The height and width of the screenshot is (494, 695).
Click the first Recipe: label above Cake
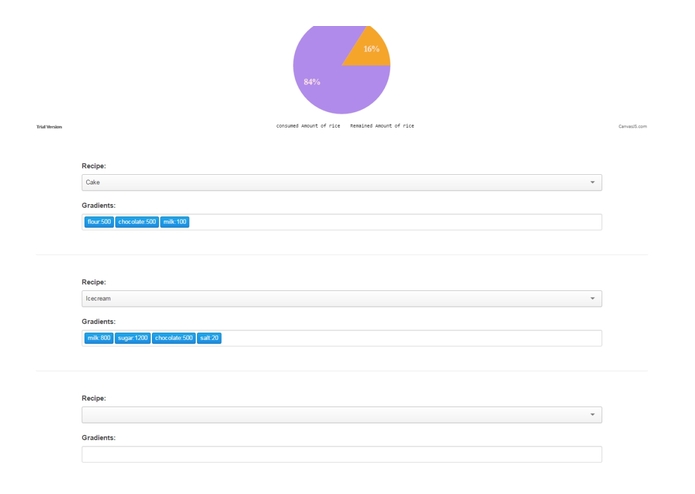tap(94, 166)
